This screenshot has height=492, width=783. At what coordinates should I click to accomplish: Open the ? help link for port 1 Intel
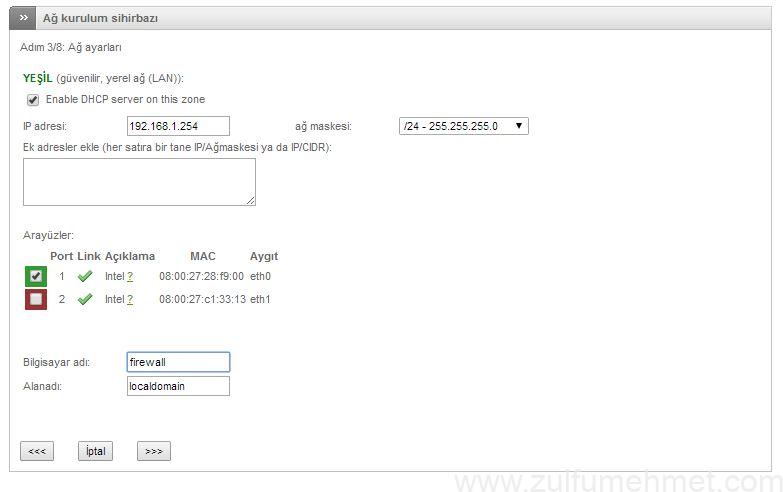(x=130, y=277)
